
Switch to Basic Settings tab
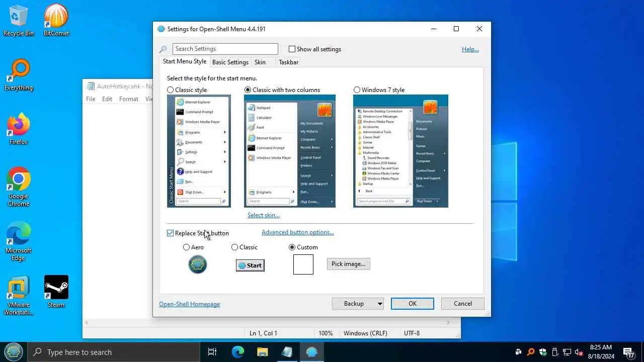pyautogui.click(x=230, y=62)
